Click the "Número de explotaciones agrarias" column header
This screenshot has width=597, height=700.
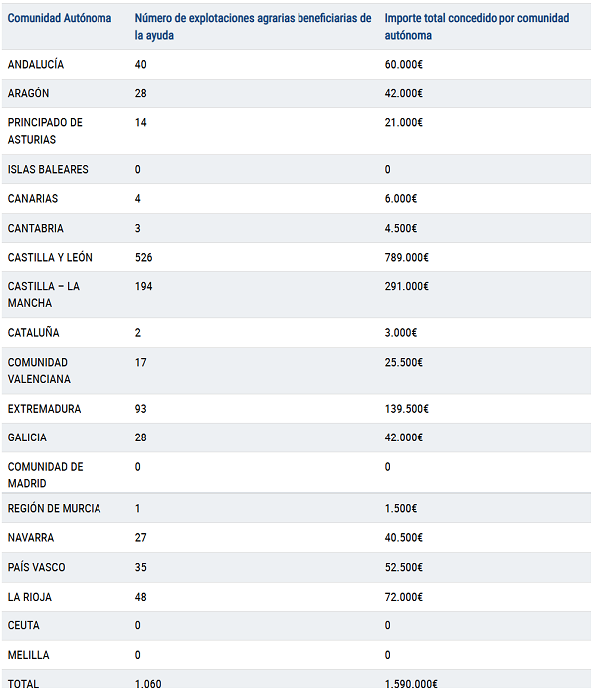[253, 26]
